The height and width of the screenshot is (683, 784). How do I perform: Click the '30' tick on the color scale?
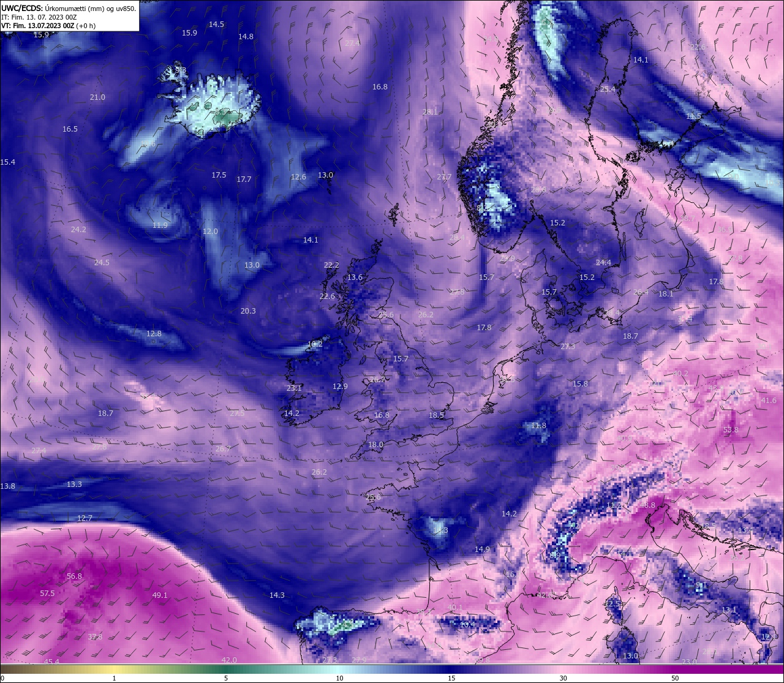pyautogui.click(x=563, y=678)
